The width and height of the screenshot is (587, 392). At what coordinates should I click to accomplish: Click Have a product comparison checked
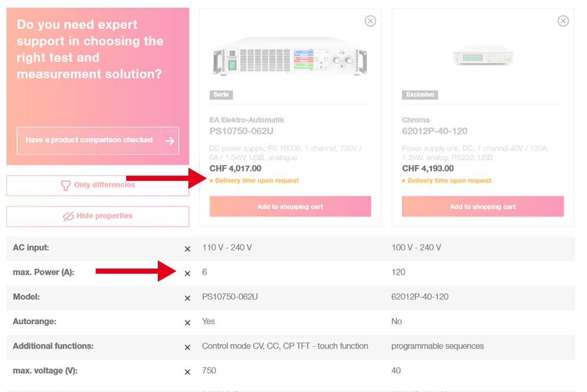(98, 140)
